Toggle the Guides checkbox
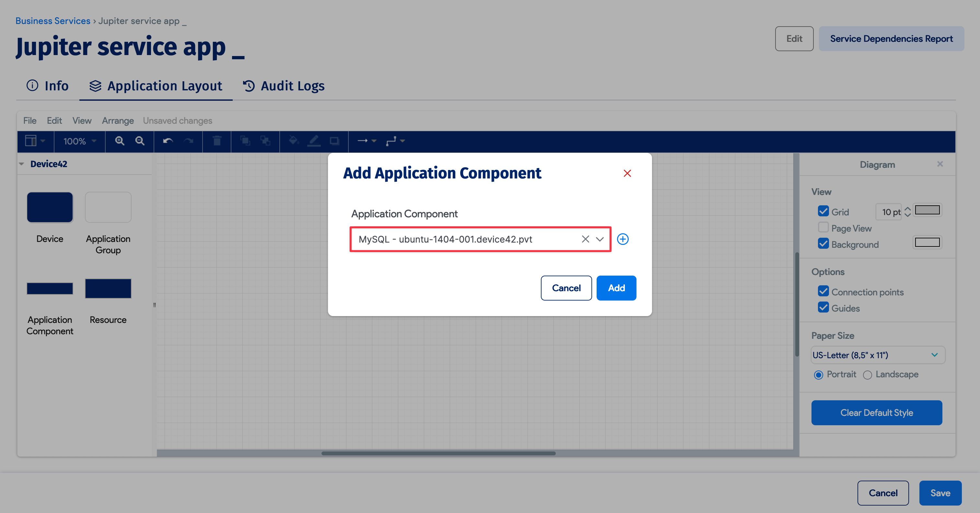 tap(823, 308)
